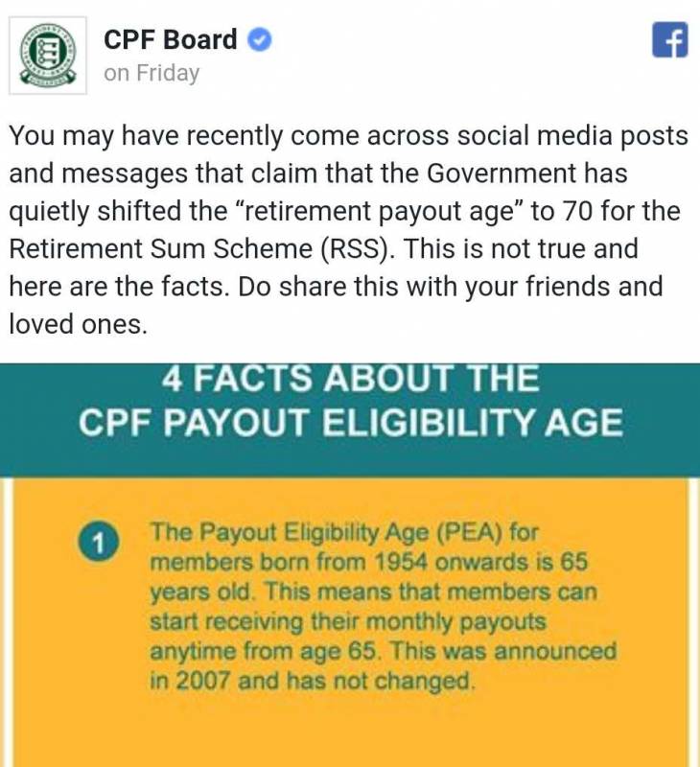Click the "CPF PAYOUT ELIGIBILITY AGE" title
This screenshot has width=700, height=767.
click(x=350, y=422)
